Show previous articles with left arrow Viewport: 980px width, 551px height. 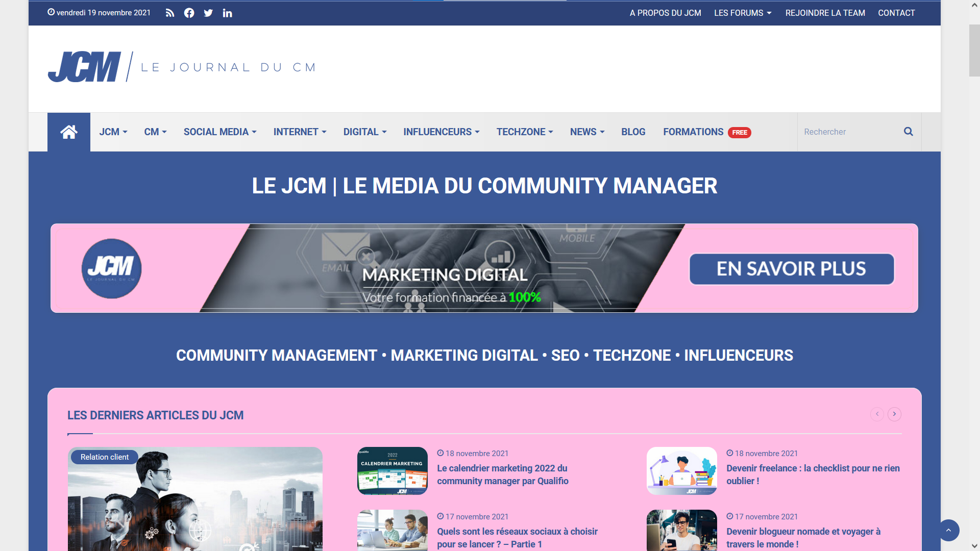click(877, 414)
